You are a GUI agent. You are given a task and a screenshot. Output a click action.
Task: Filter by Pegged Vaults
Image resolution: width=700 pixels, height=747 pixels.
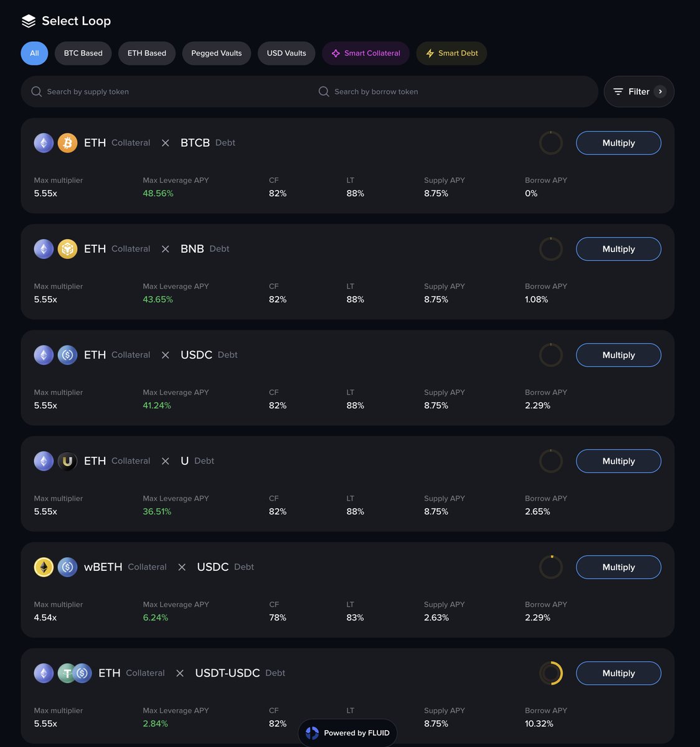216,54
